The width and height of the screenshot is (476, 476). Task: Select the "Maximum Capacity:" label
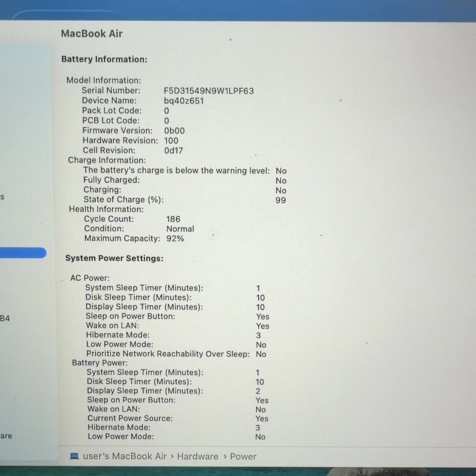122,238
